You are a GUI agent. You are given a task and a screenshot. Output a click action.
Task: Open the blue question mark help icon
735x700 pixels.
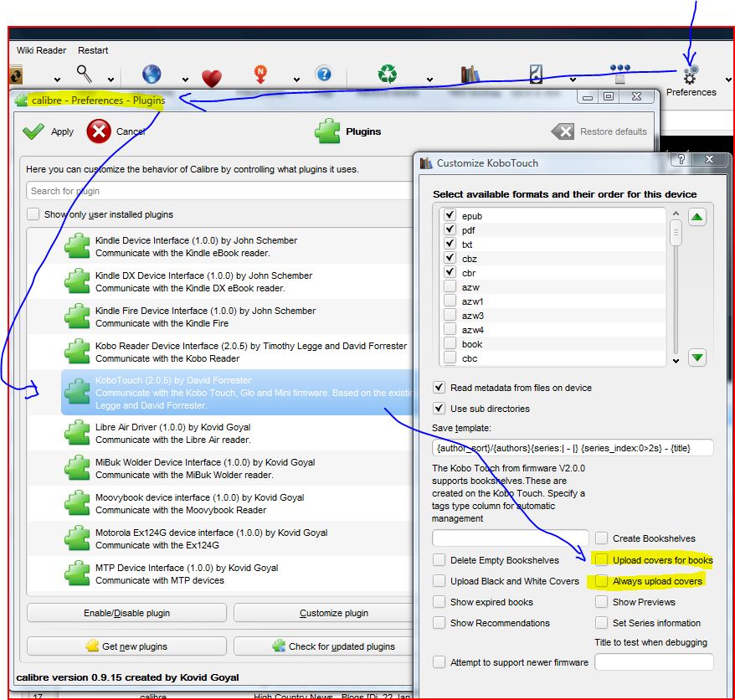click(x=323, y=74)
